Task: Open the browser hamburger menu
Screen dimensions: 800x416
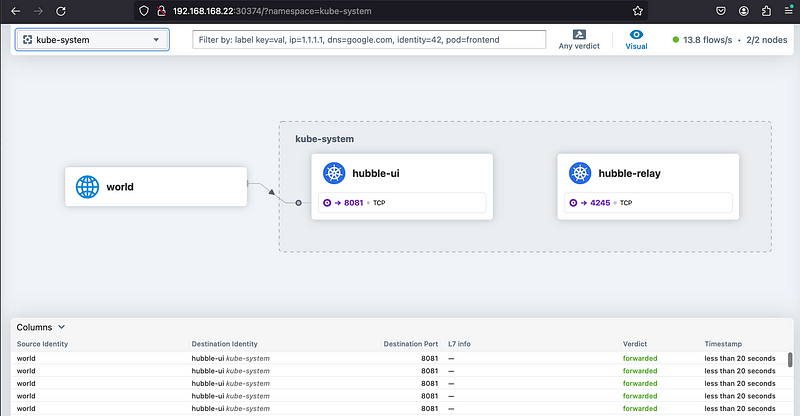Action: [786, 11]
